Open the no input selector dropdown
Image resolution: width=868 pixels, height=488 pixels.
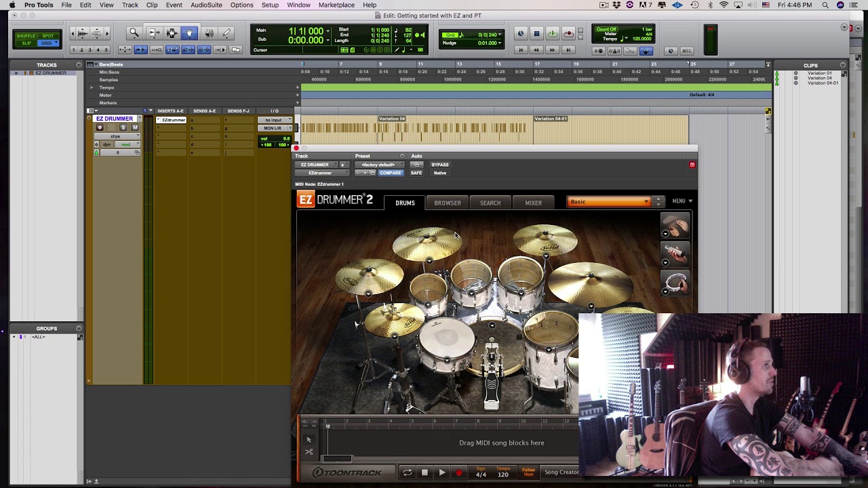coord(274,120)
